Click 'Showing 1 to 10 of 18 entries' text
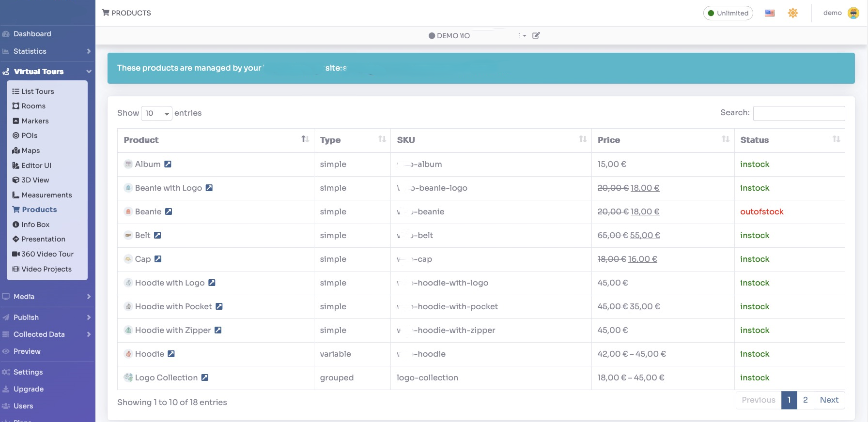868x422 pixels. [172, 402]
